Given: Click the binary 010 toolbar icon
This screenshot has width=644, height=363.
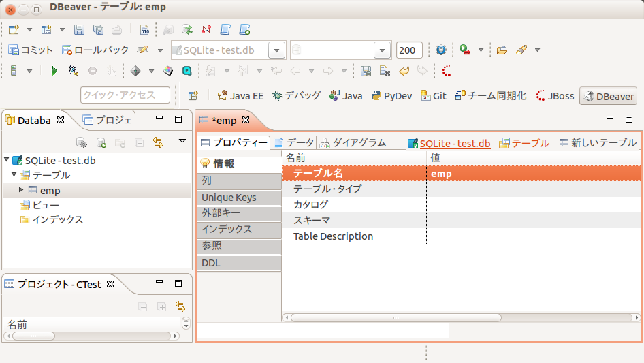Looking at the screenshot, I should (144, 29).
